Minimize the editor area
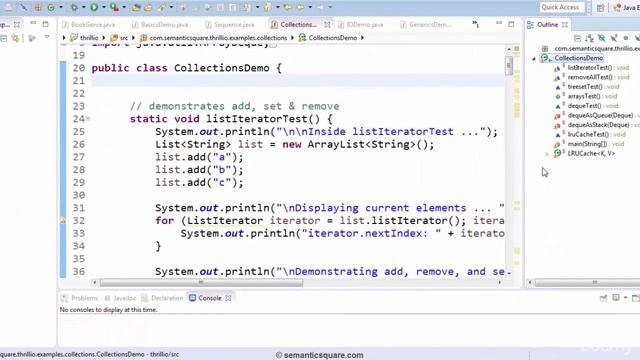 tap(499, 23)
